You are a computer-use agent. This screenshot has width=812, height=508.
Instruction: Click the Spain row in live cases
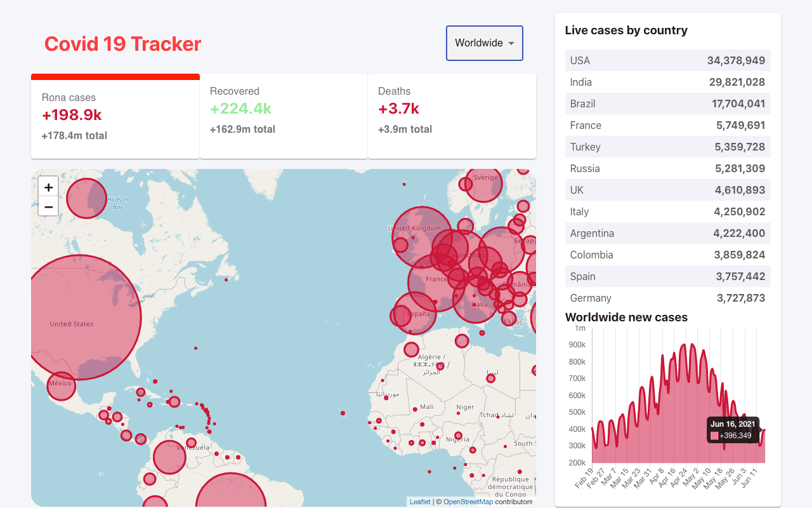coord(668,276)
